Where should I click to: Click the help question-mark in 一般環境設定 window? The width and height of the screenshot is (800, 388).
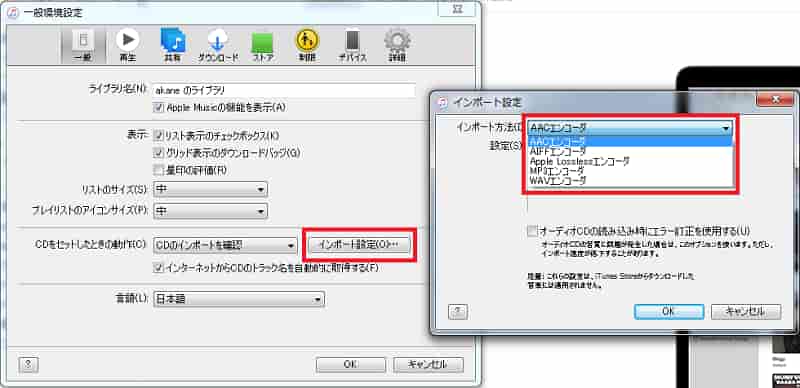point(29,364)
